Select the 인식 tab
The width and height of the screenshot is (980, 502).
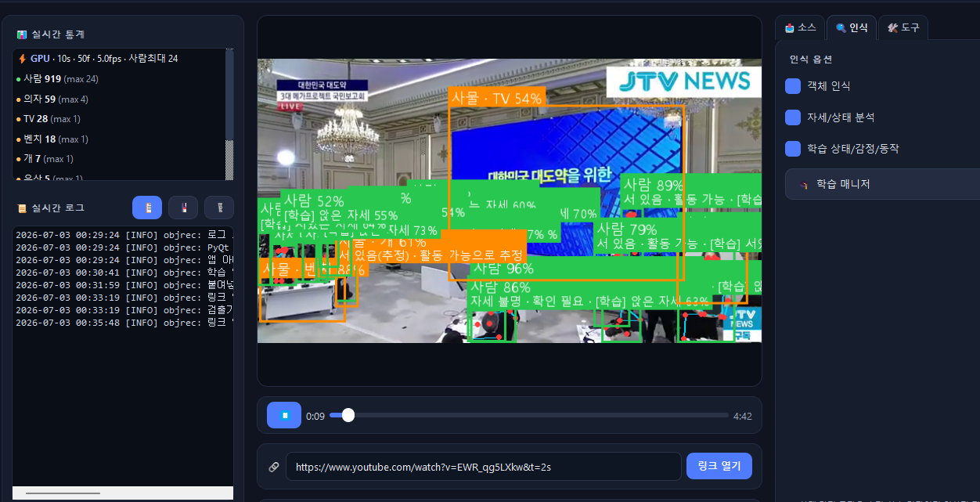click(851, 27)
